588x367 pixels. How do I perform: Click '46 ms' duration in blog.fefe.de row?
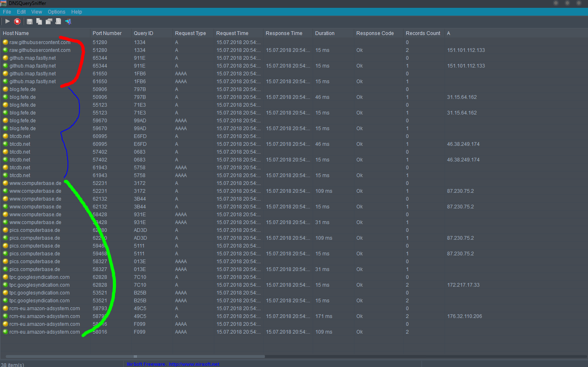click(x=322, y=97)
